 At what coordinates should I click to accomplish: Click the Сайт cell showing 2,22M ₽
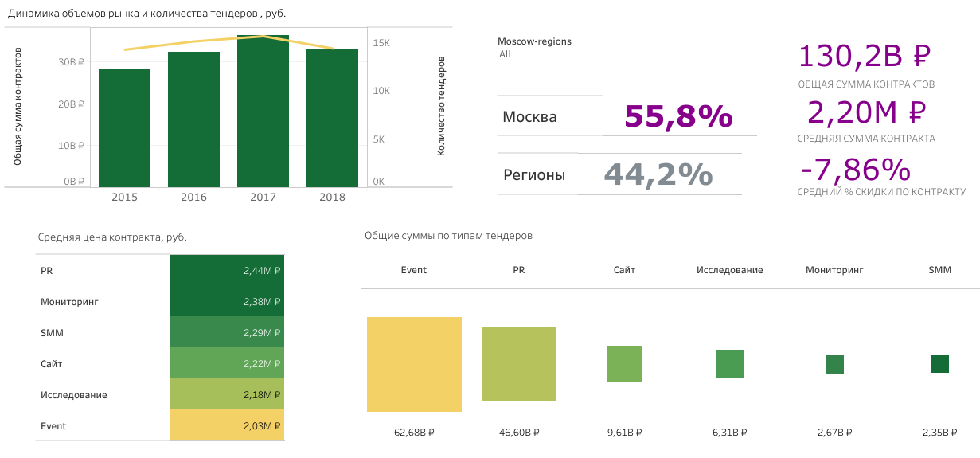227,364
